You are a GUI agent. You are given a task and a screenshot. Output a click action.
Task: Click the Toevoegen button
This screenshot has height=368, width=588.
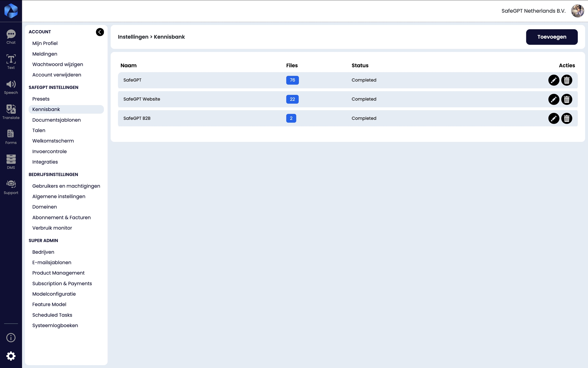coord(552,37)
